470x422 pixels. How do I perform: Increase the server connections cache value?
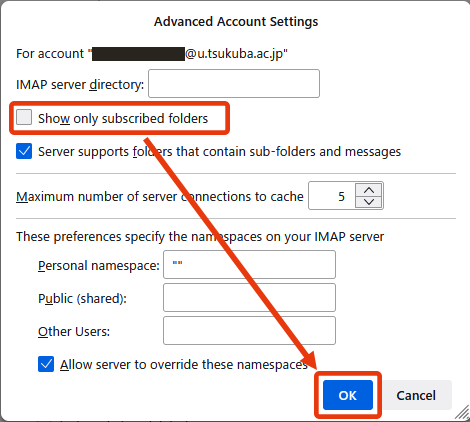369,190
